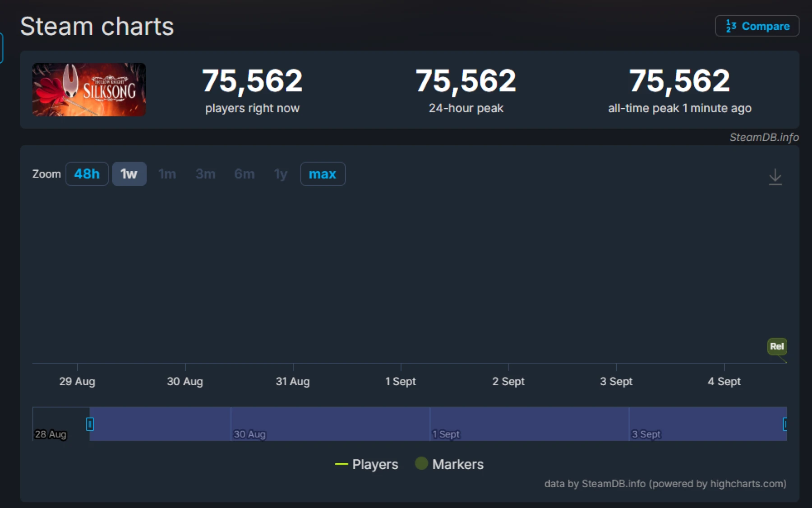Select the 1y zoom option
This screenshot has width=812, height=508.
[280, 174]
